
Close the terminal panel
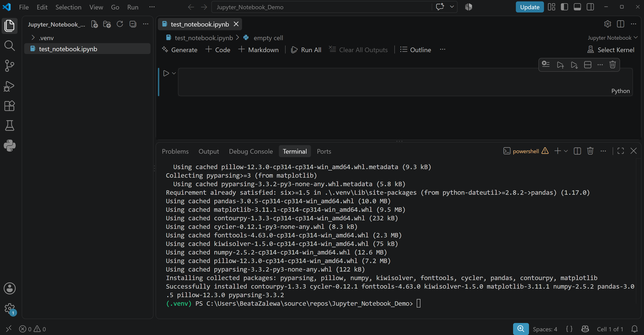(x=633, y=151)
